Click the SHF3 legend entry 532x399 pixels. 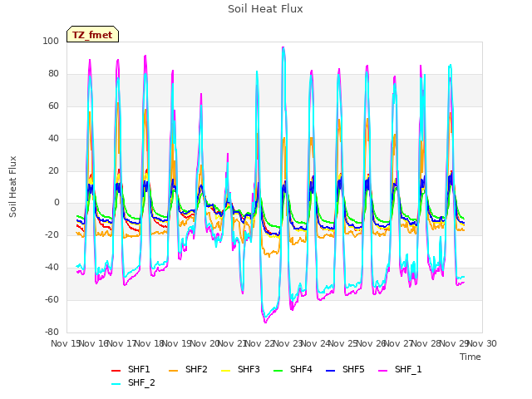tap(240, 369)
